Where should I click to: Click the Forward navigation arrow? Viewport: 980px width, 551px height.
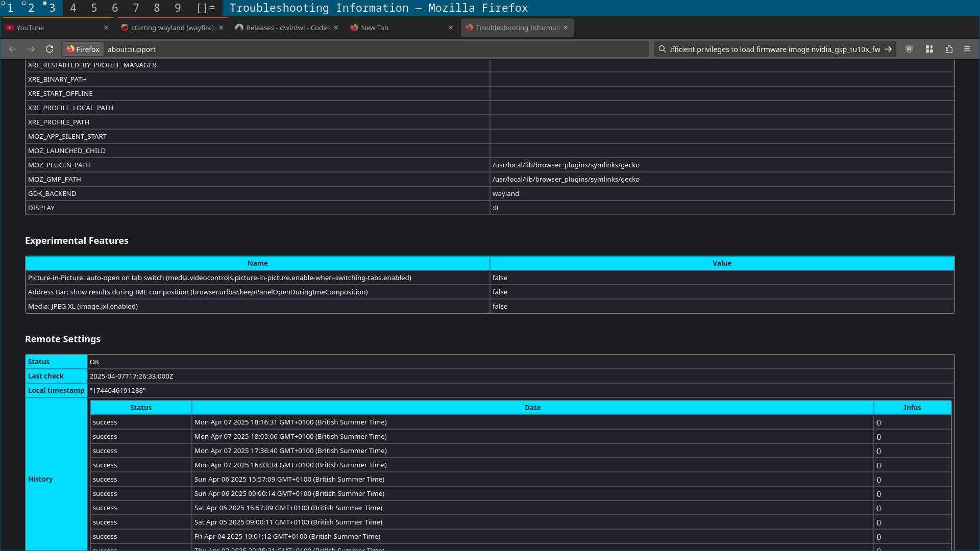point(31,49)
